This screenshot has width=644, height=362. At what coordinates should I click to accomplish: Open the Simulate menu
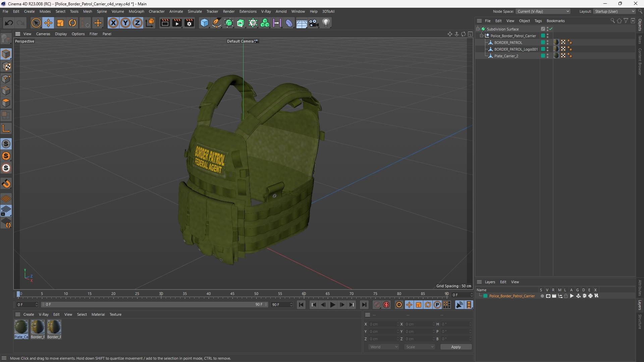click(195, 11)
